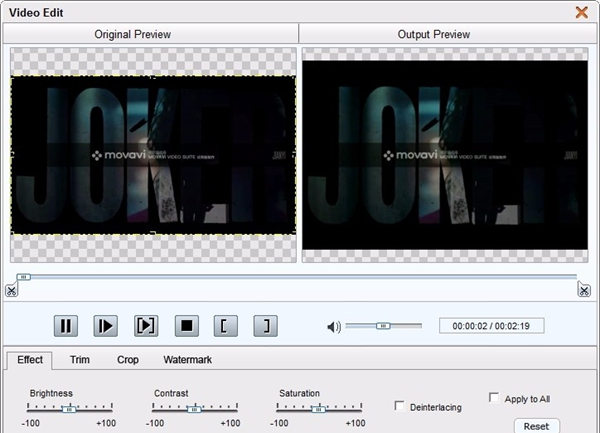Click the play button
The height and width of the screenshot is (433, 600).
click(x=106, y=326)
